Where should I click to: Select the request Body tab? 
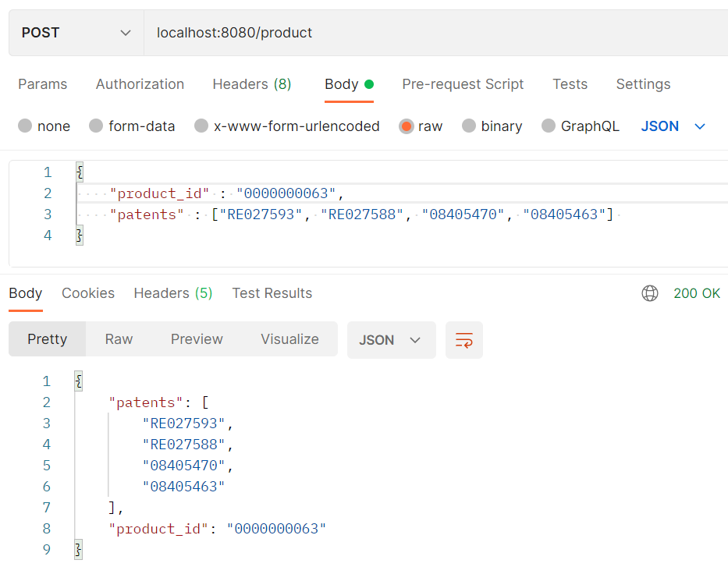(x=349, y=84)
